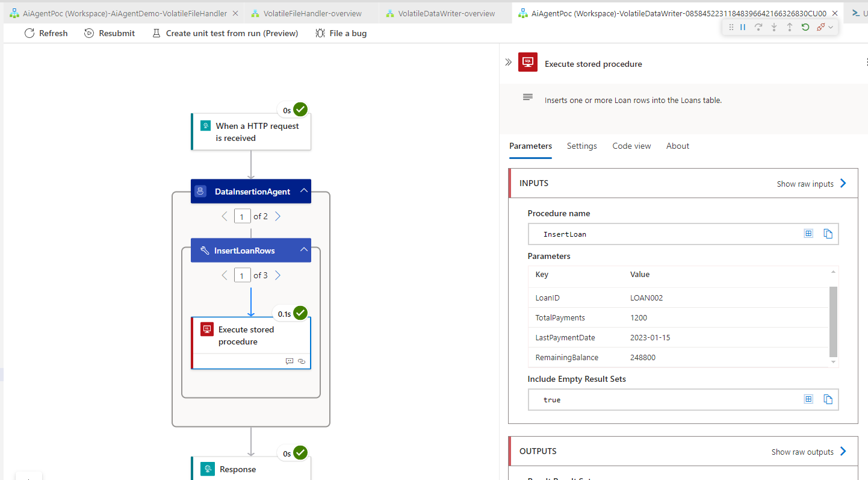Copy the Include Empty Result Sets value

point(828,399)
